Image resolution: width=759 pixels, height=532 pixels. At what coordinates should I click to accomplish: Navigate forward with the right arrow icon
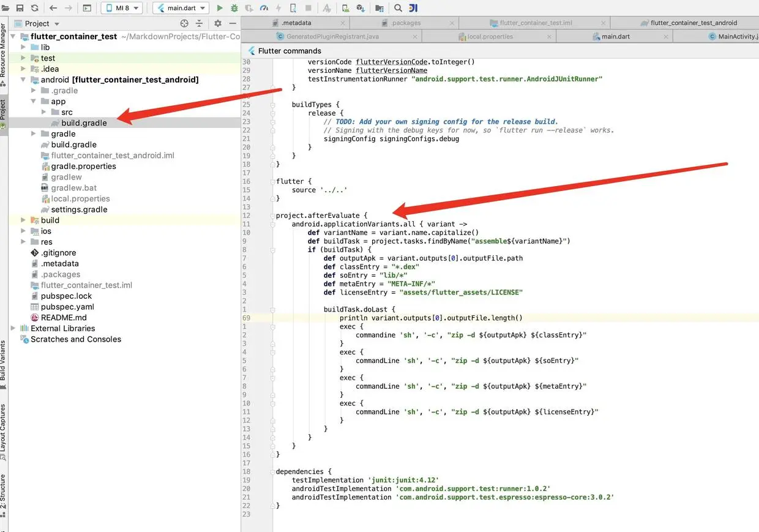pyautogui.click(x=68, y=8)
